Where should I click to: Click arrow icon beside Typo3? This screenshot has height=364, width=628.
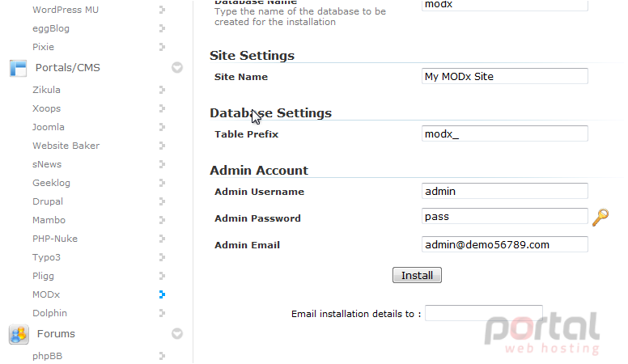pos(162,257)
